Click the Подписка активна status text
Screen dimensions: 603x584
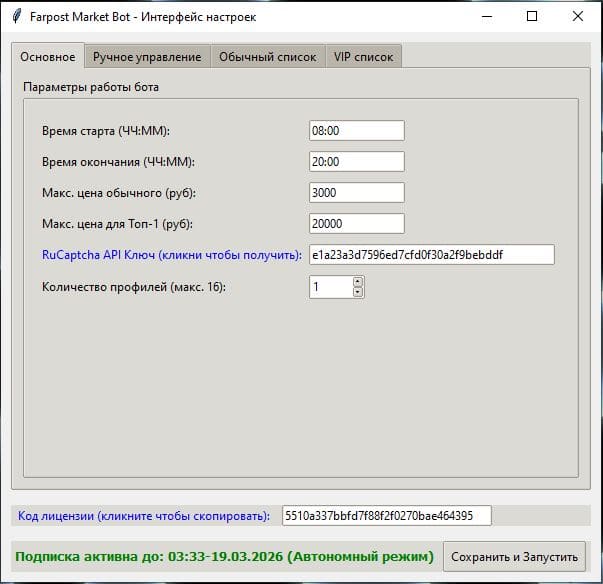(224, 556)
